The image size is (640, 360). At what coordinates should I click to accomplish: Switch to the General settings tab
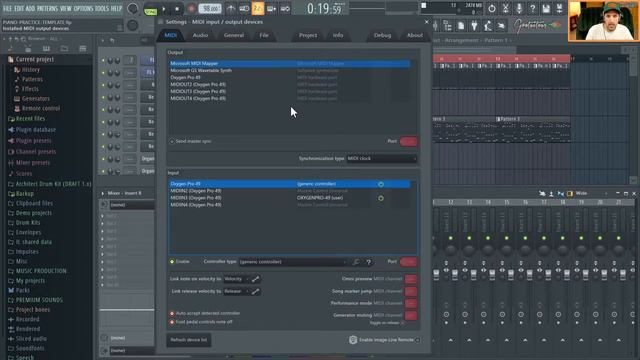pyautogui.click(x=234, y=36)
